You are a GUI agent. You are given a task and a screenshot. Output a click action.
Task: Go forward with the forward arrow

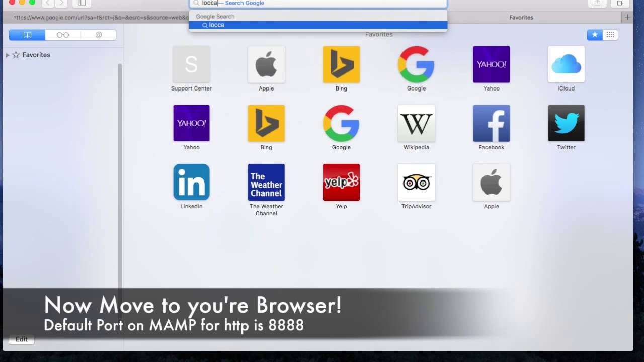(x=61, y=3)
